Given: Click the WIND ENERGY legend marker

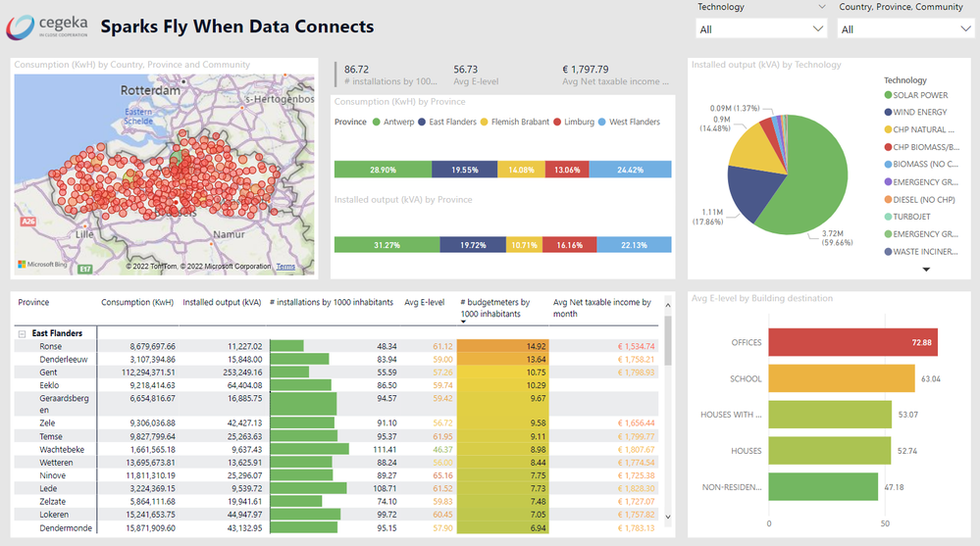Looking at the screenshot, I should click(888, 113).
